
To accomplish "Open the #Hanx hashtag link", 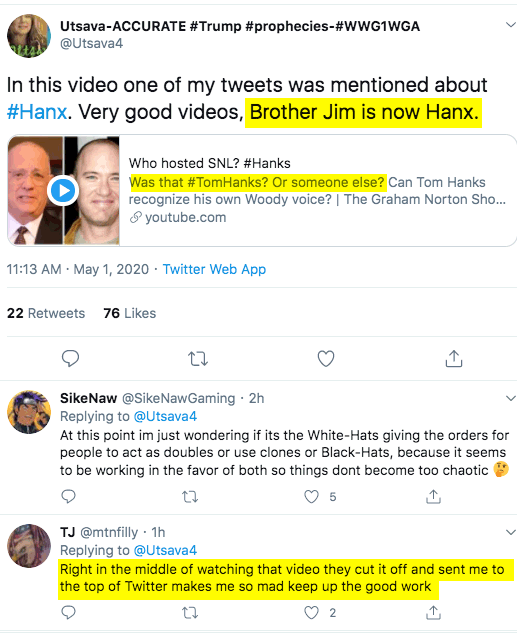I will [37, 112].
